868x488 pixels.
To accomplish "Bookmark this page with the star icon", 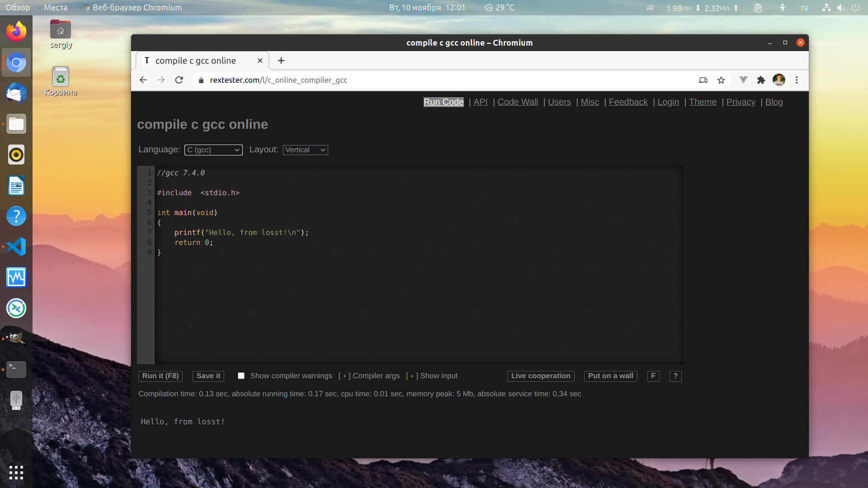I will 721,80.
